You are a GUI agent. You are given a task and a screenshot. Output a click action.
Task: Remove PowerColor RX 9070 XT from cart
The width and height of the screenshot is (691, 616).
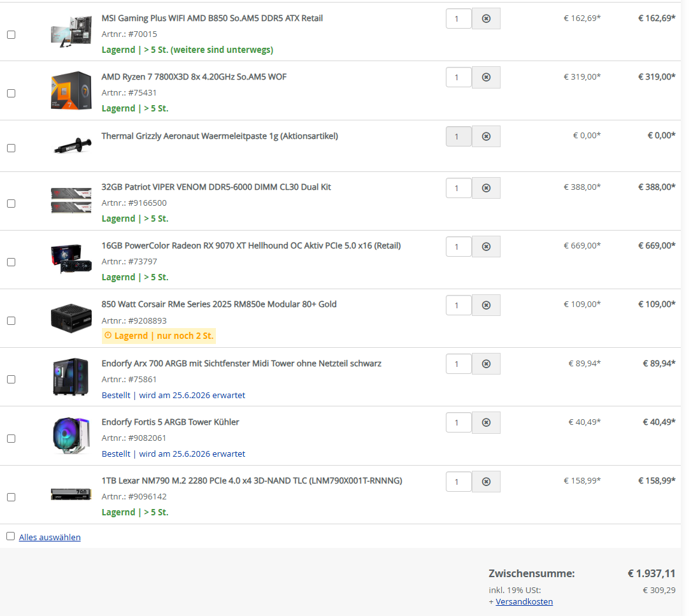(486, 247)
